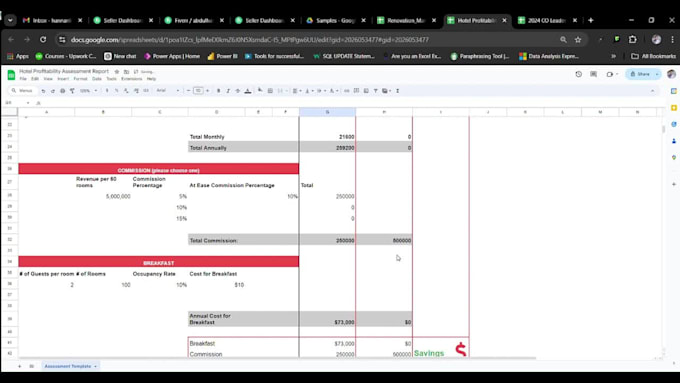Open the text color picker
This screenshot has height=383, width=680.
pyautogui.click(x=248, y=91)
